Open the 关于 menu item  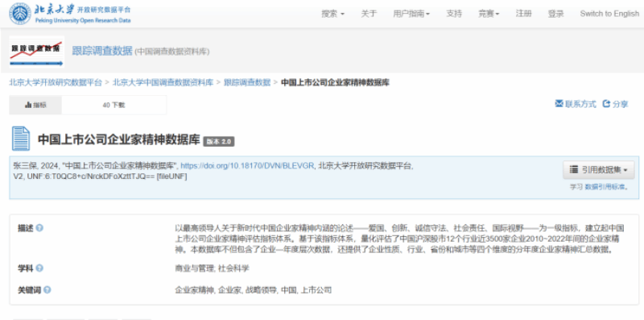point(369,14)
